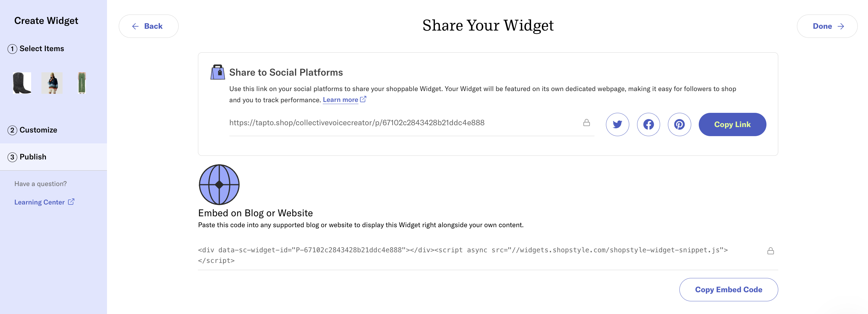Select the black boot thumbnail
868x314 pixels.
click(x=22, y=83)
